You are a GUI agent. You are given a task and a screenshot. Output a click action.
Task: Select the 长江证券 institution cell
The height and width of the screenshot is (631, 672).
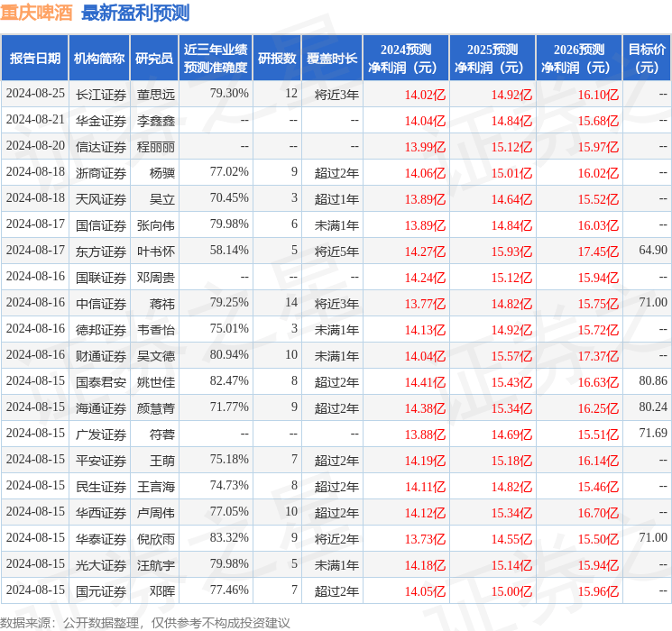click(x=101, y=95)
